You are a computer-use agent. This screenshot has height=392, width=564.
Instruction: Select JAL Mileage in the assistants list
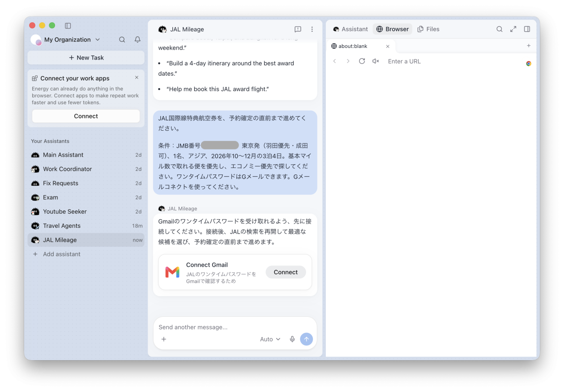point(86,240)
